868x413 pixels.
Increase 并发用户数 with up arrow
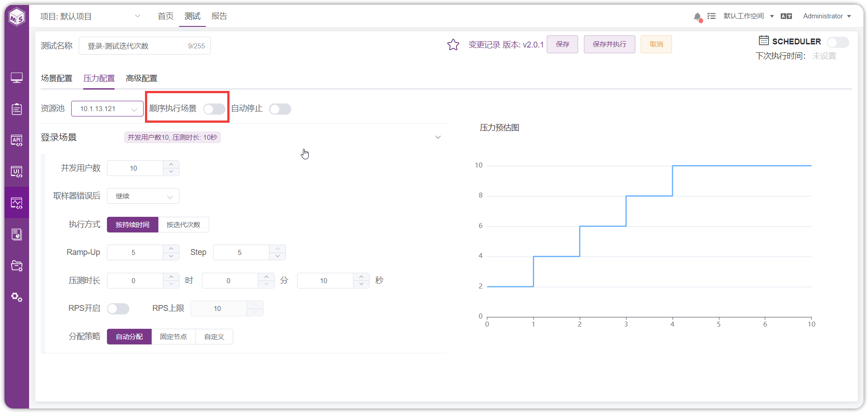coord(171,164)
